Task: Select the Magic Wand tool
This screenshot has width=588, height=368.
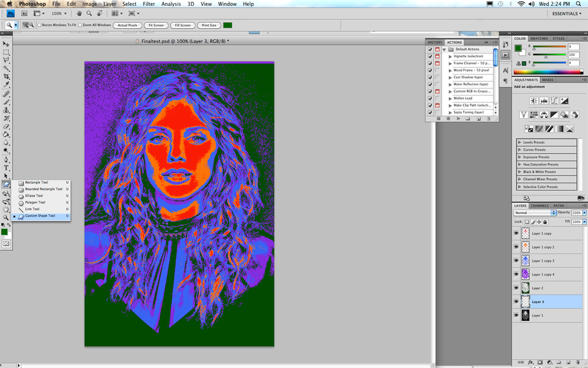Action: 6,68
